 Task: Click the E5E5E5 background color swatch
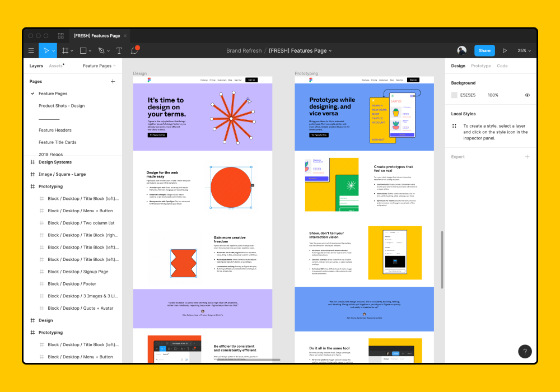(x=455, y=95)
